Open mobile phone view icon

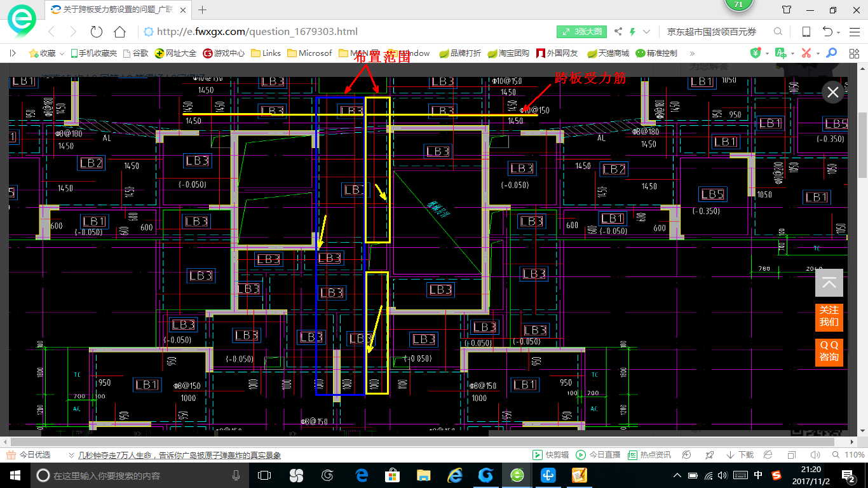pos(806,32)
